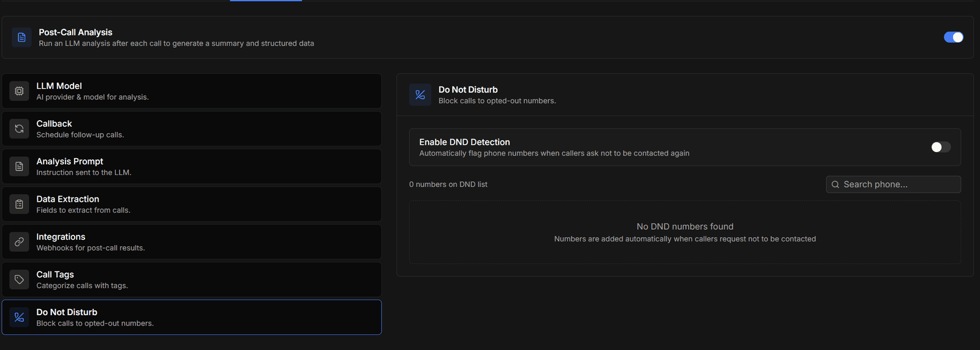Click the Do Not Disturb panel header icon
980x350 pixels.
click(420, 95)
